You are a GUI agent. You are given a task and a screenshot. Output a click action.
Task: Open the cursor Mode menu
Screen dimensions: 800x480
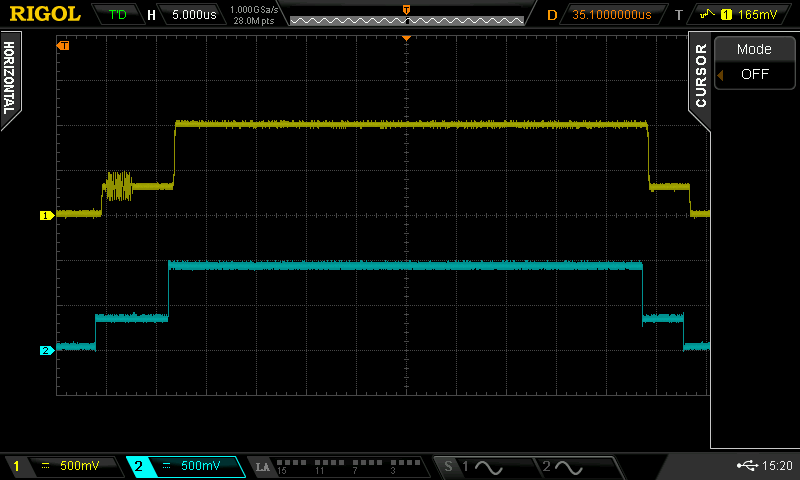click(754, 49)
